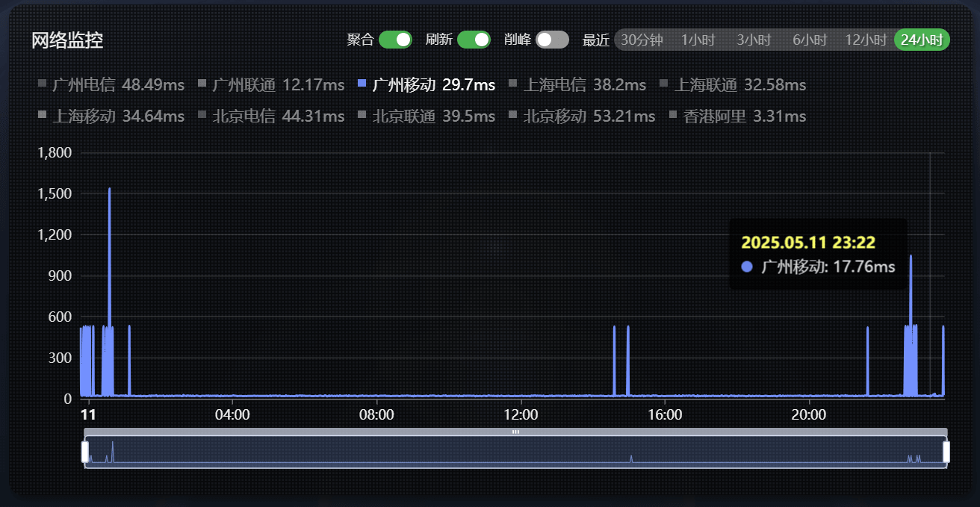Enable the 北京电信 legend series

click(278, 116)
